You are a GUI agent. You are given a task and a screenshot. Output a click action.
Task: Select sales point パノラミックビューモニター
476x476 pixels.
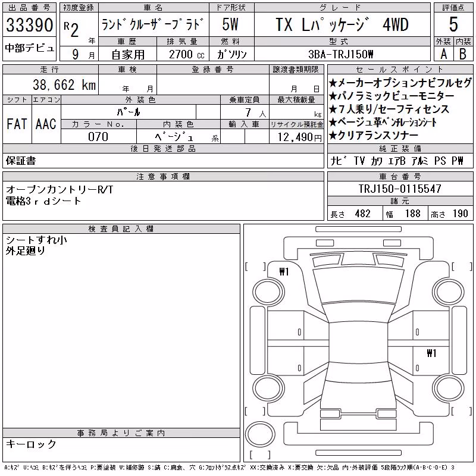392,96
